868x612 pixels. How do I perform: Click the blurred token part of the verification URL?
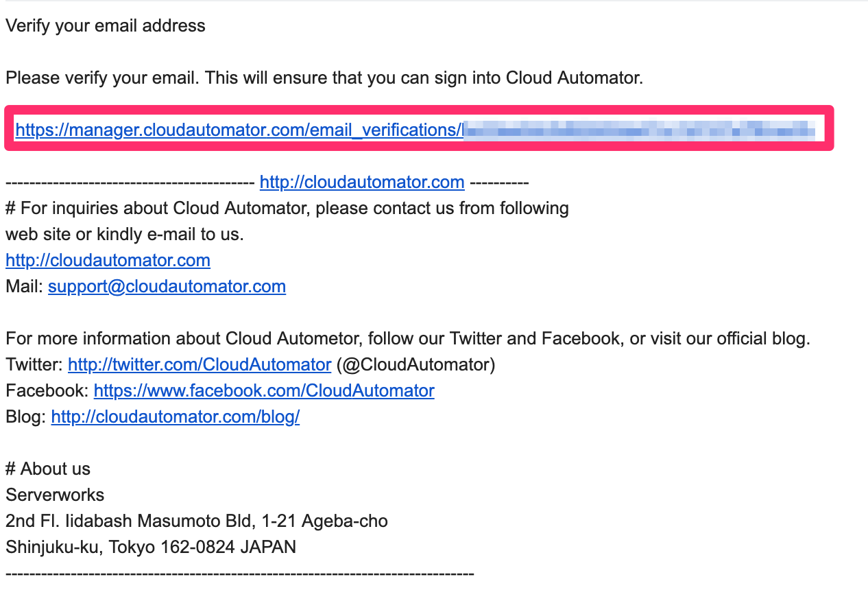click(639, 129)
